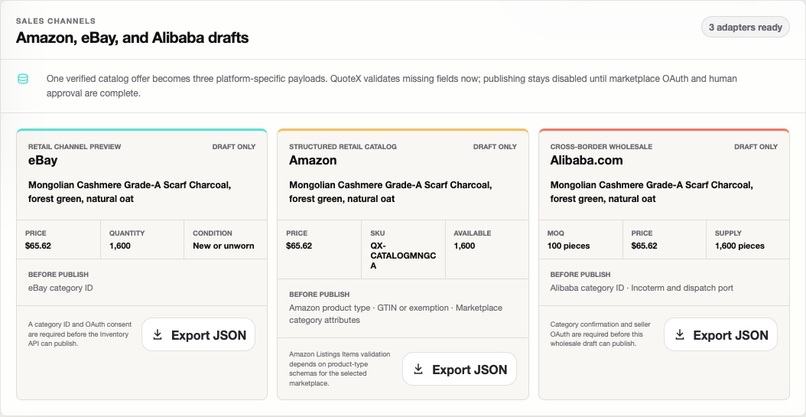Click Amazon's 'BEFORE PUBLISH' label
Screen dimensions: 806x417
click(319, 295)
